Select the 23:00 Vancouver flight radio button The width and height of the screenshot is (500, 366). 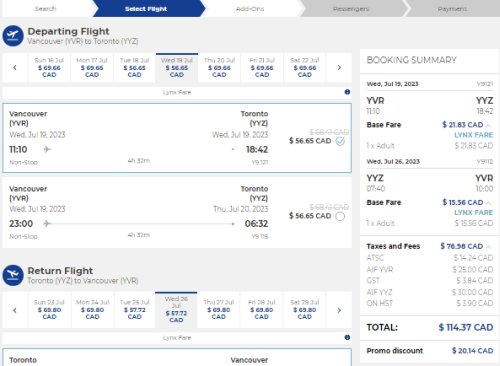[x=340, y=216]
